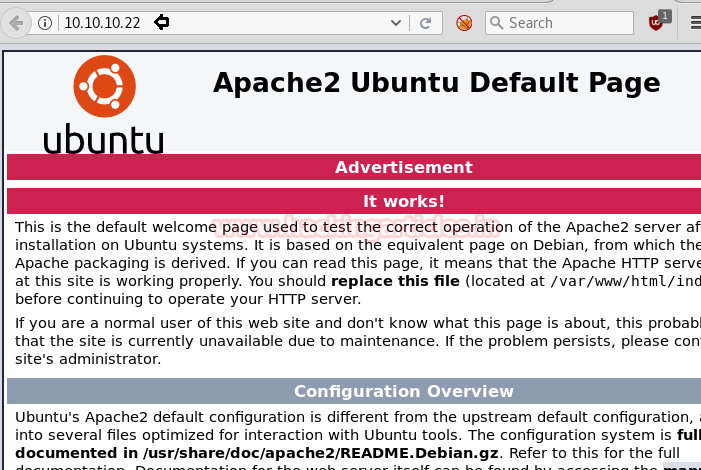Expand the URL history dropdown arrow

click(396, 23)
